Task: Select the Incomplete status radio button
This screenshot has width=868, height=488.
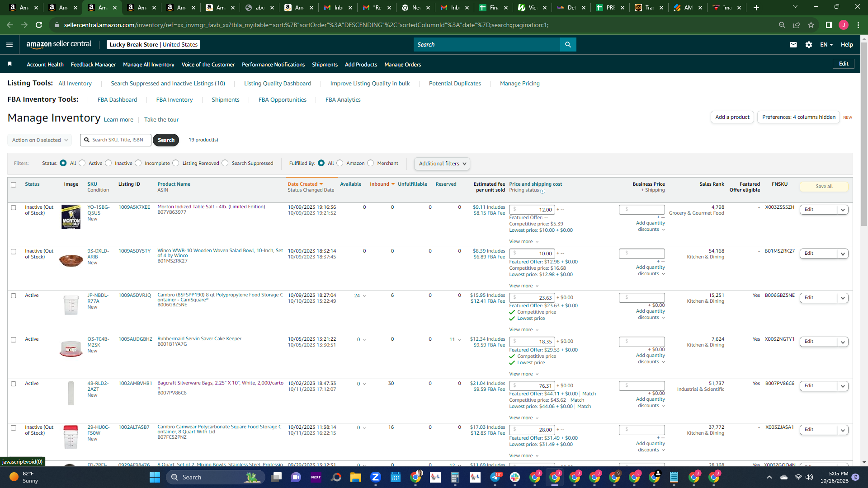Action: [138, 163]
